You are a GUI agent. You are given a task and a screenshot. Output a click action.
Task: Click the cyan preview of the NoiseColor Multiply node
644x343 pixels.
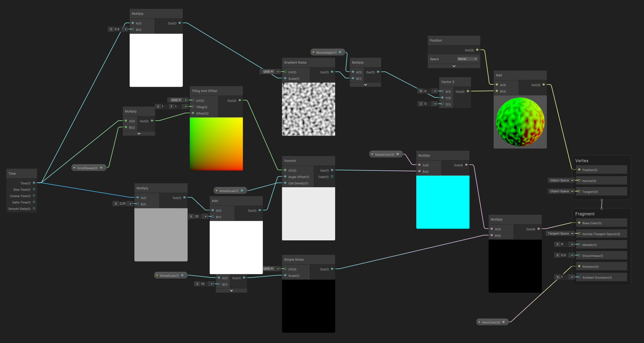[x=442, y=202]
